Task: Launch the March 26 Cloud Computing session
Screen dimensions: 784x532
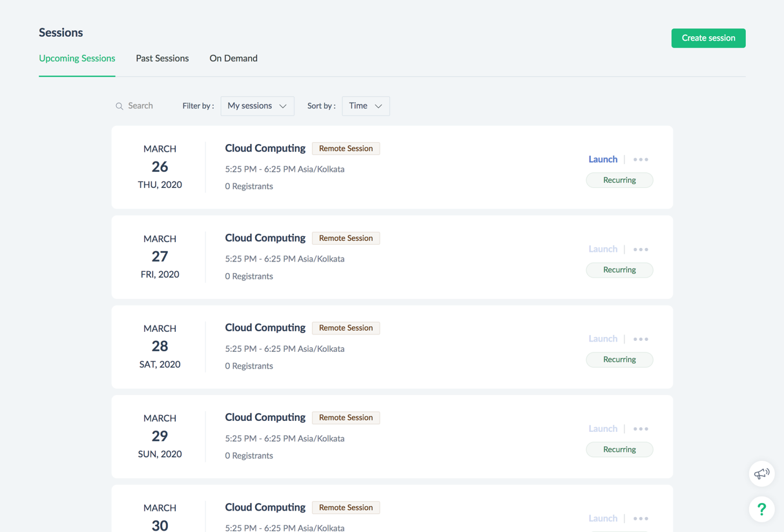Action: pyautogui.click(x=603, y=159)
